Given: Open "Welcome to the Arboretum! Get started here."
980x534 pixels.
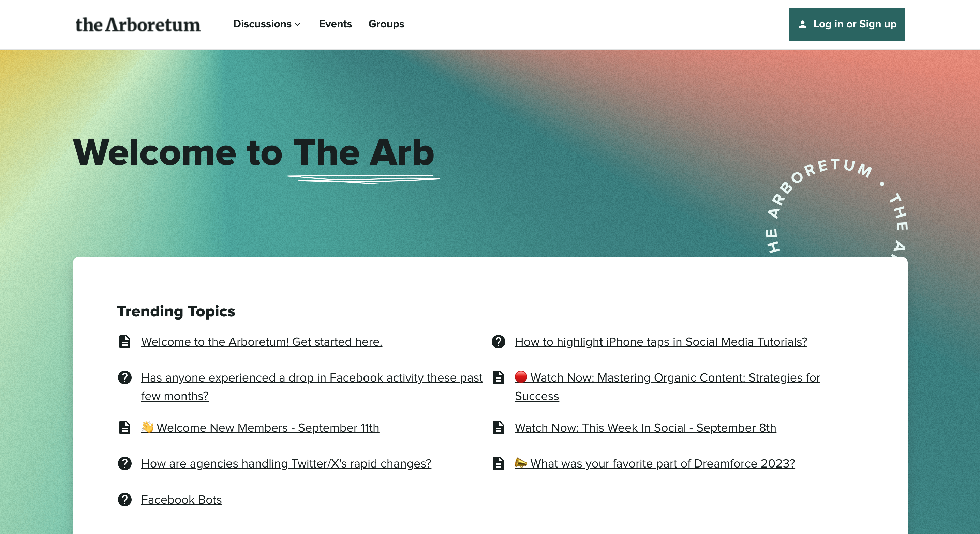Looking at the screenshot, I should pyautogui.click(x=262, y=342).
